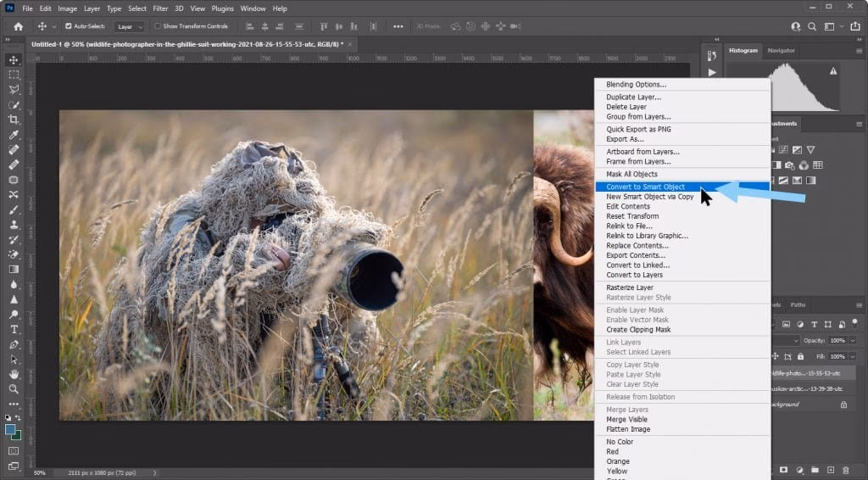
Task: Switch to the Navigator tab
Action: [781, 51]
